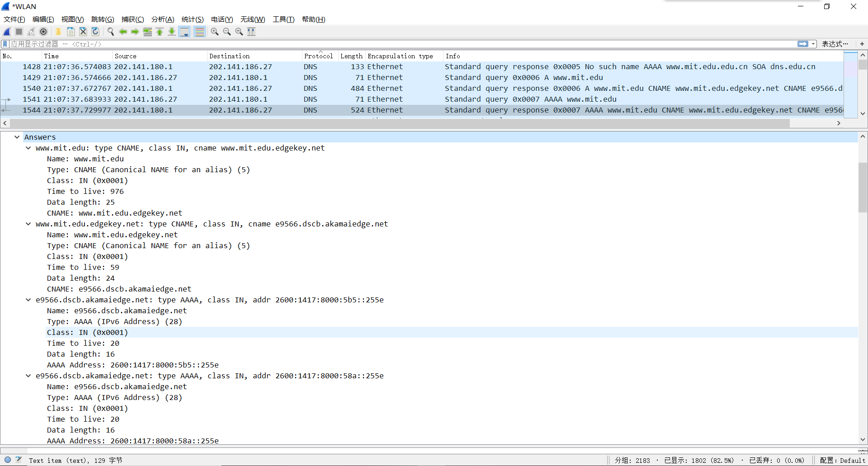Save the capture file

(71, 32)
